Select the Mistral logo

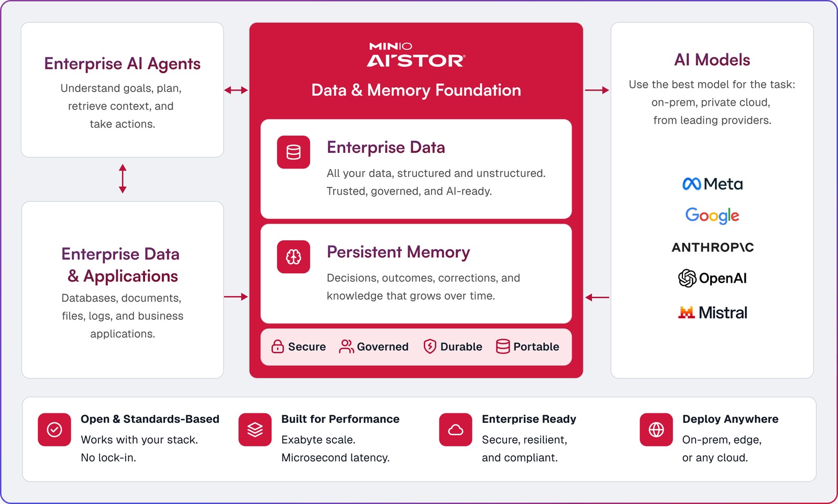(713, 312)
